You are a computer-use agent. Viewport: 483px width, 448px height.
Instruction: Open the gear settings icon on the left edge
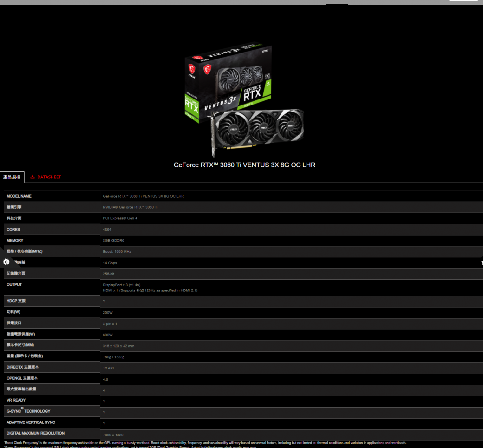coord(6,262)
